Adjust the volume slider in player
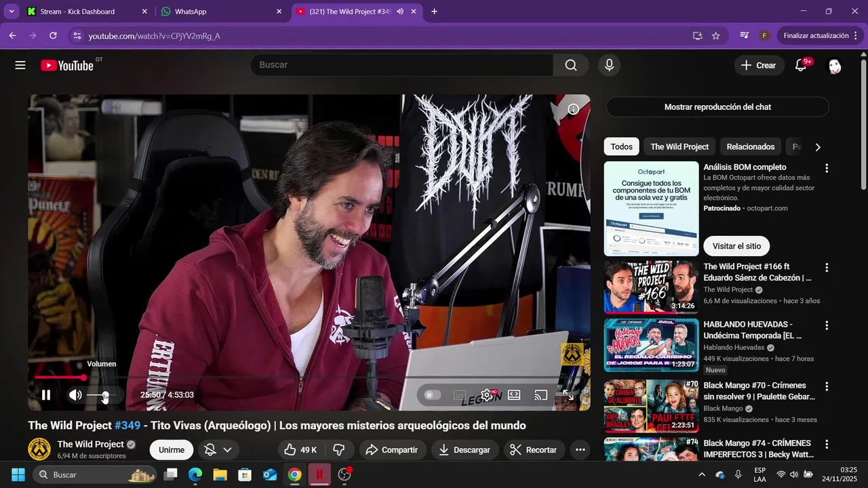This screenshot has height=488, width=868. (x=101, y=395)
